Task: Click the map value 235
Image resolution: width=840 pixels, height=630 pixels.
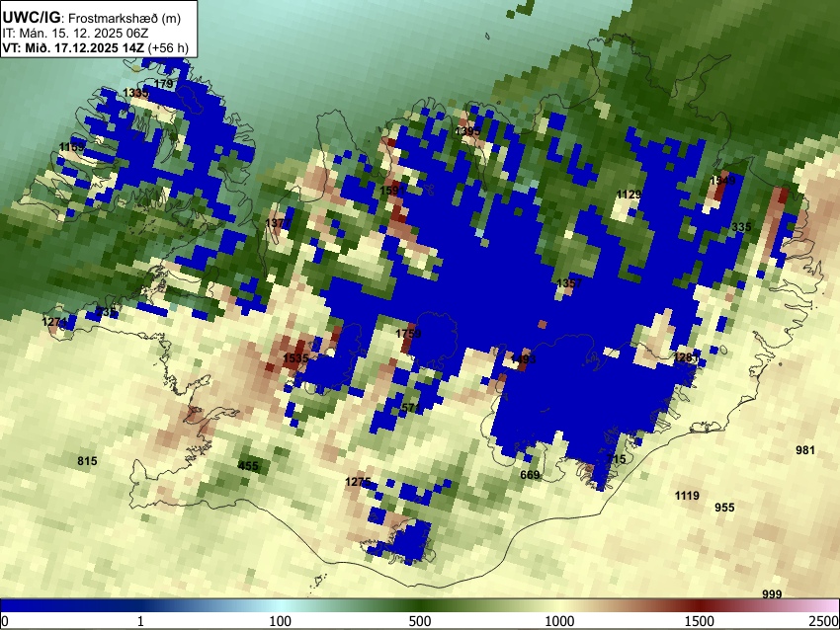Action: coord(107,311)
